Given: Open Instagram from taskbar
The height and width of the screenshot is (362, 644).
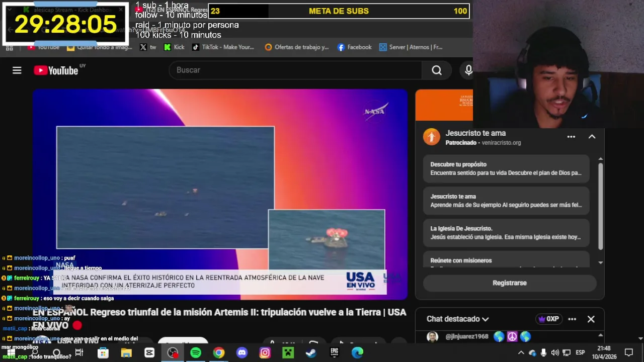Looking at the screenshot, I should (265, 353).
